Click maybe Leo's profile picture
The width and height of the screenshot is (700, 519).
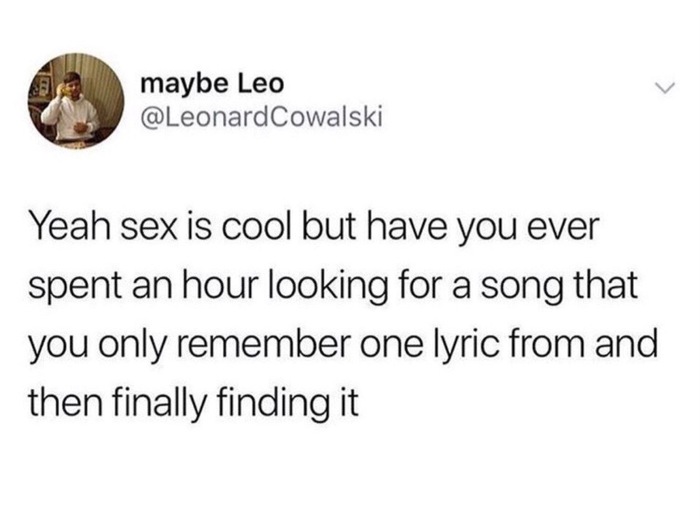[x=75, y=102]
